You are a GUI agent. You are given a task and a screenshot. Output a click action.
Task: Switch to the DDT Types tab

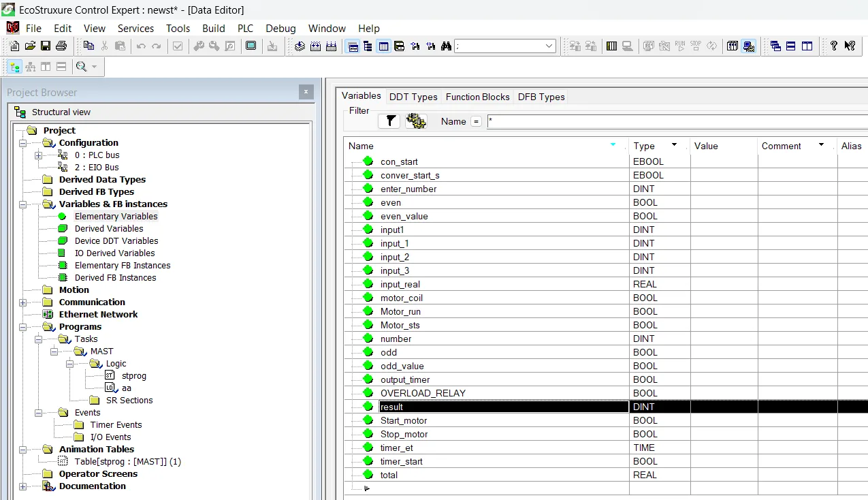(x=413, y=97)
